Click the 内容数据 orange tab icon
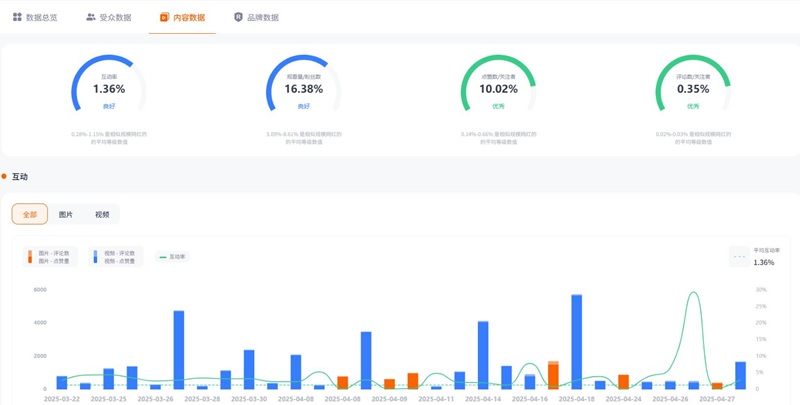The height and width of the screenshot is (405, 800). pyautogui.click(x=165, y=17)
